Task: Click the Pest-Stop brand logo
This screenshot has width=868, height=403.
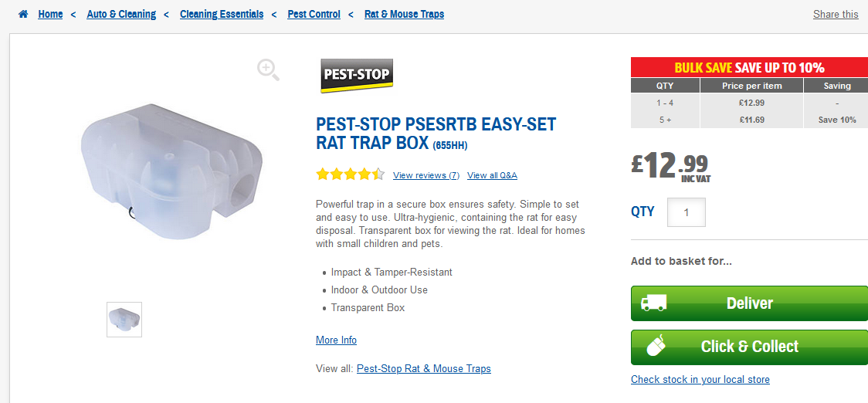Action: coord(357,76)
